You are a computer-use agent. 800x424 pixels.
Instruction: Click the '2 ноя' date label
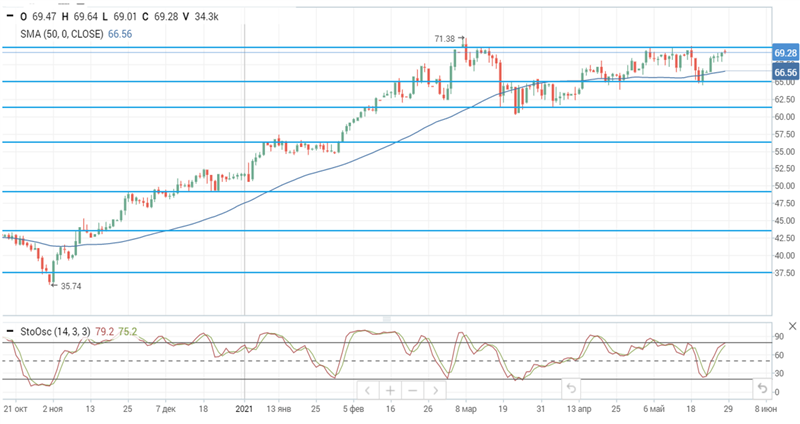pos(53,409)
